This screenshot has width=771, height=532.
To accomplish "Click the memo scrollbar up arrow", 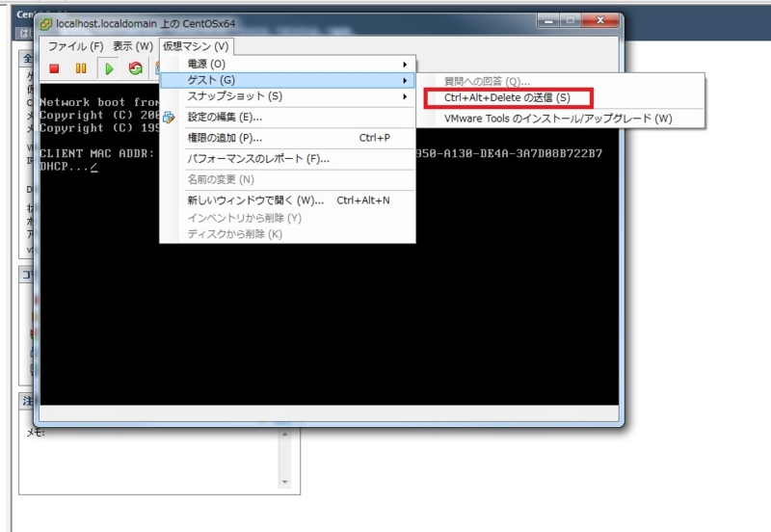I will pyautogui.click(x=284, y=434).
